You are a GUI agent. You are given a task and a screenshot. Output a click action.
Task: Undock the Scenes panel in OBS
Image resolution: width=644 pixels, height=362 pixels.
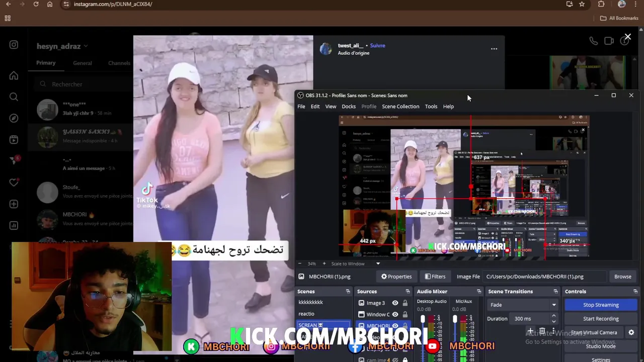(x=348, y=292)
